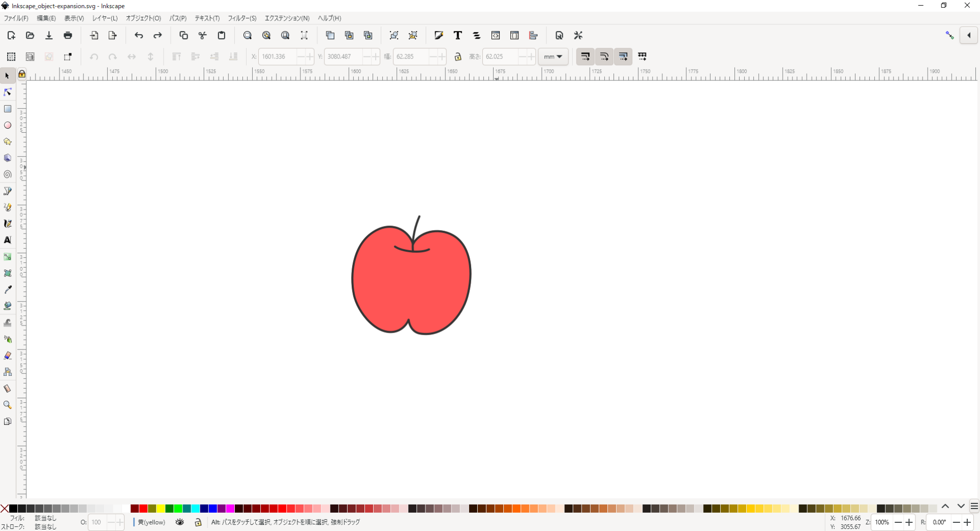Select the Star and polygon tool
The image size is (980, 531).
click(8, 142)
